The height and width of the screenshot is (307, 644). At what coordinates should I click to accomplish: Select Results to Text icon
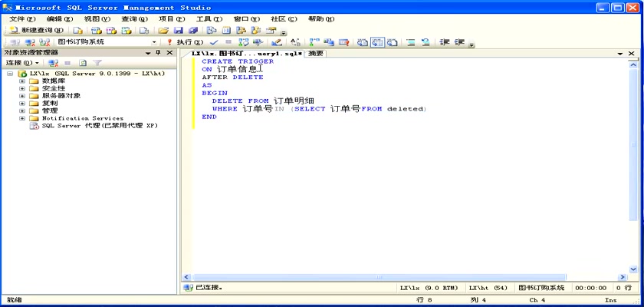[x=362, y=42]
